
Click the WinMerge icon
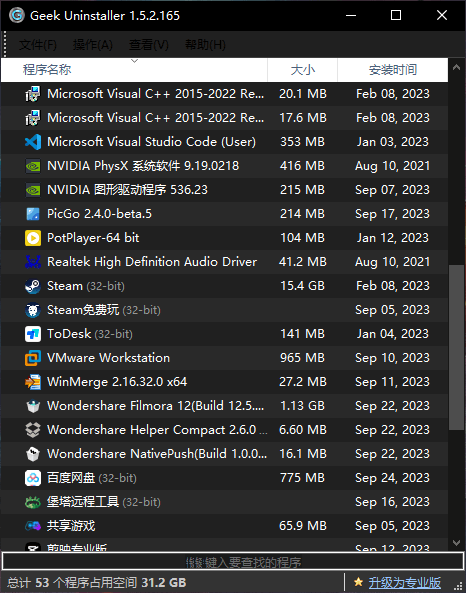point(33,382)
